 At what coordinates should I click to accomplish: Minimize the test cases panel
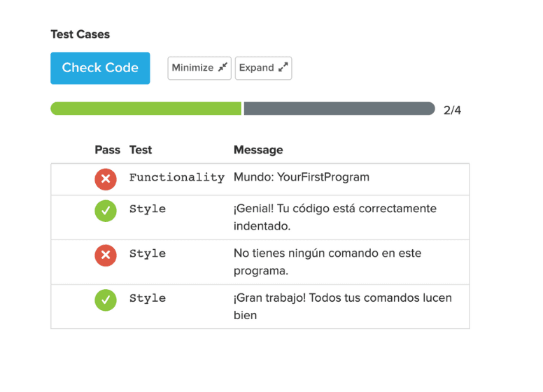pos(199,68)
